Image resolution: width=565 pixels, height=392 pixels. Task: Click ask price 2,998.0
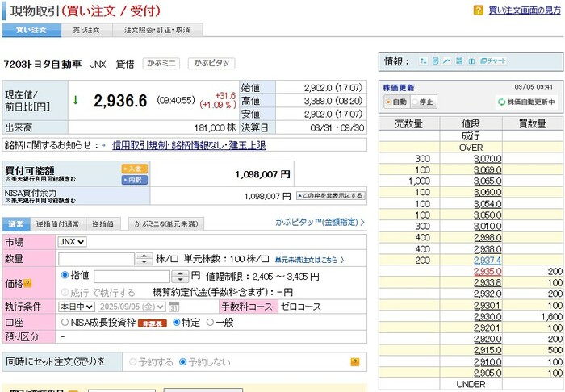tap(488, 238)
